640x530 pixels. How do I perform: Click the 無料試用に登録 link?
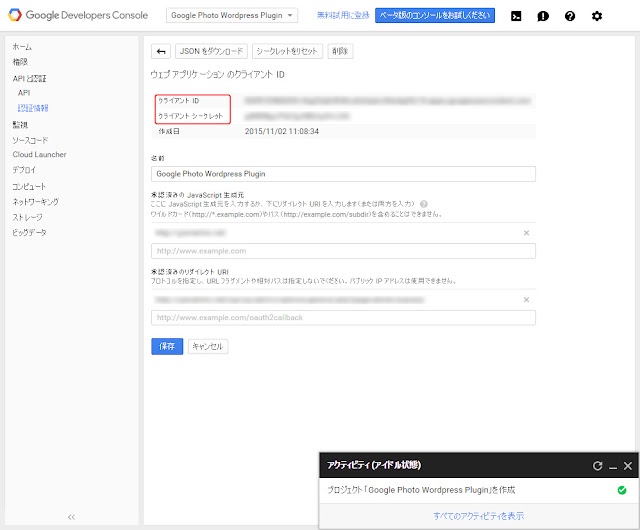coord(343,15)
